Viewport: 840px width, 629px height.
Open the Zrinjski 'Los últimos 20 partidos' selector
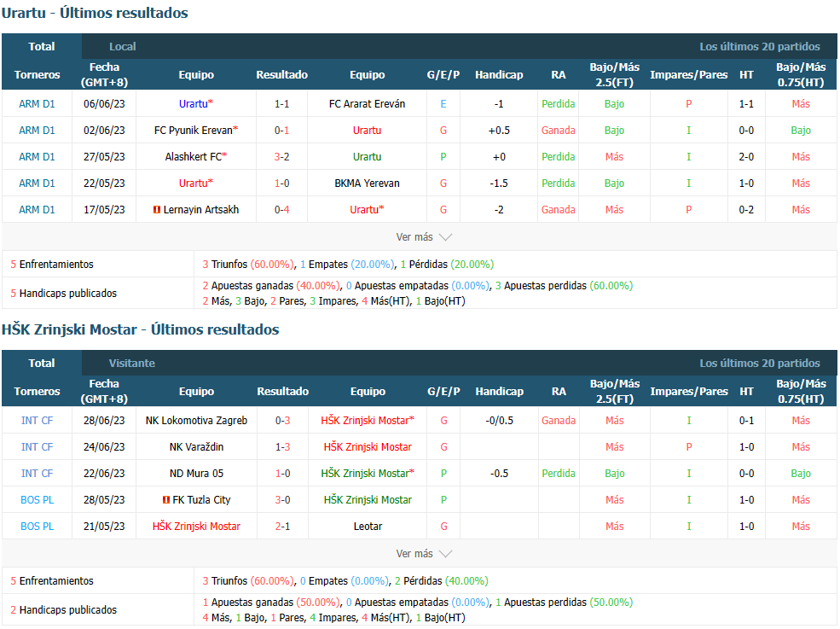click(759, 363)
